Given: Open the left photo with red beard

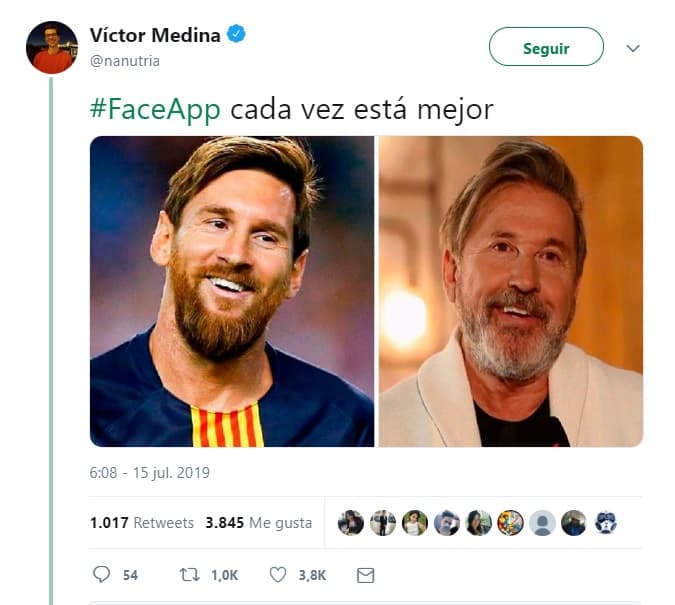Looking at the screenshot, I should pyautogui.click(x=232, y=291).
